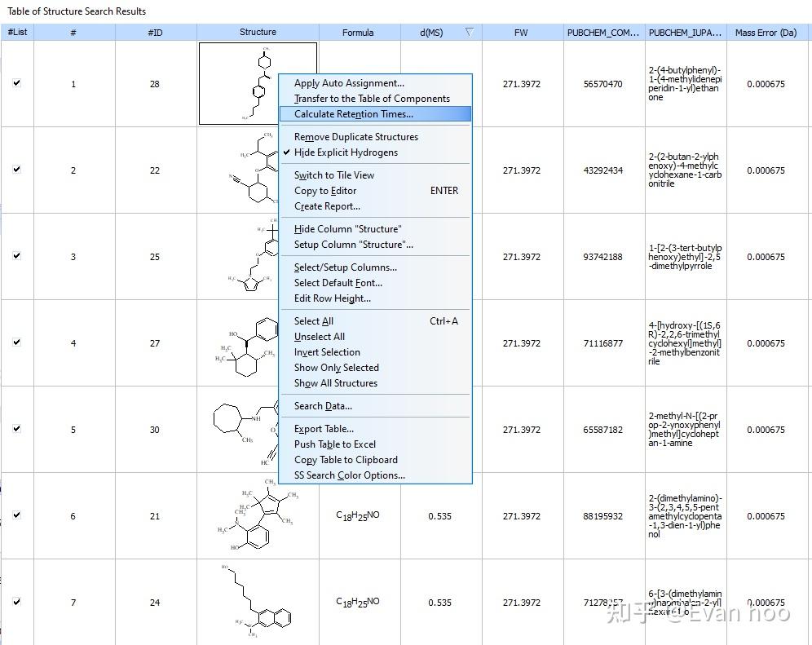Open "Select/Setup Columns..." dialog

coord(346,267)
